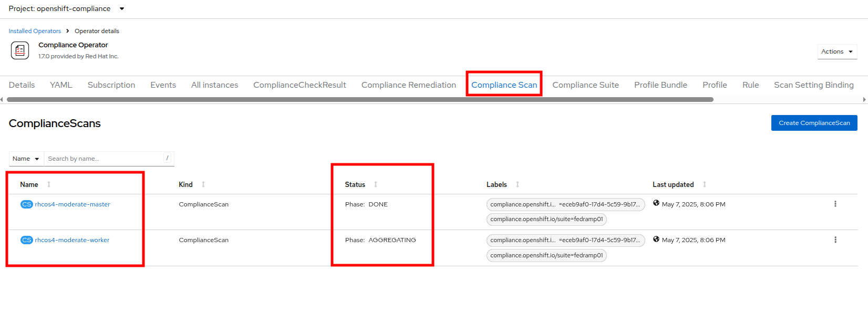Switch to the Compliance Suite tab
This screenshot has width=868, height=323.
pos(585,85)
